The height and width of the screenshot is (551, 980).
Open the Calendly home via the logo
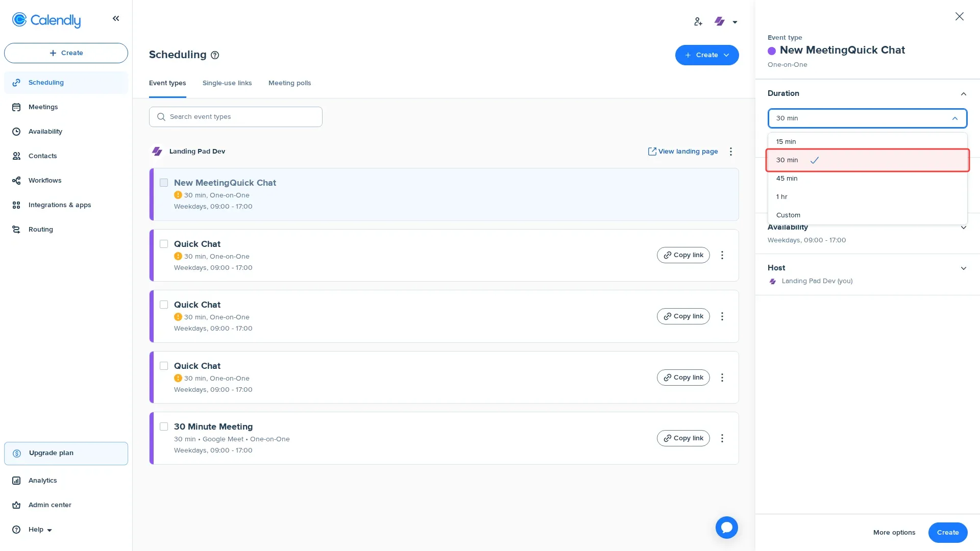(x=46, y=20)
